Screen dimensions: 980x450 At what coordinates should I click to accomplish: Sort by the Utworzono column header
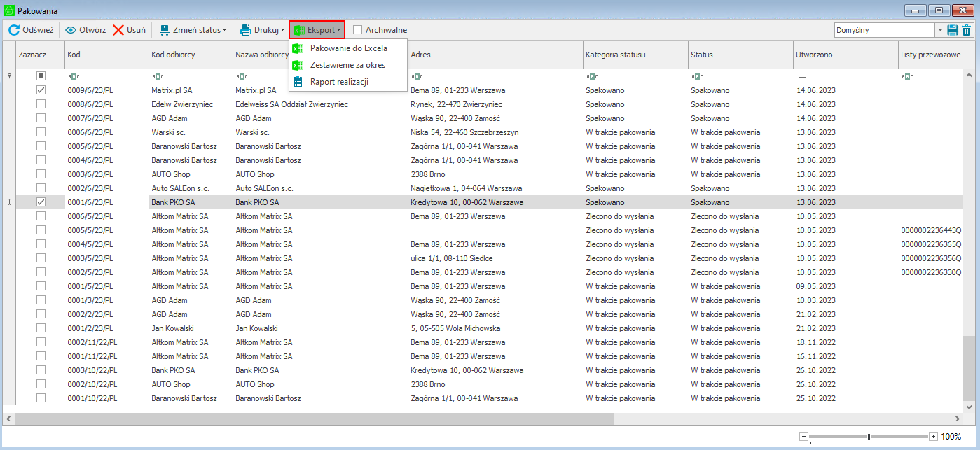pos(814,55)
